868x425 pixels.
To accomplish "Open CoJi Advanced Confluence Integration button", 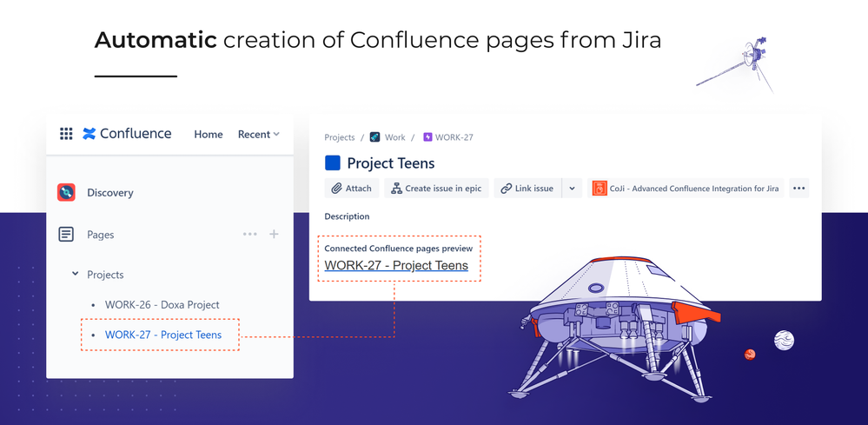I will click(686, 188).
